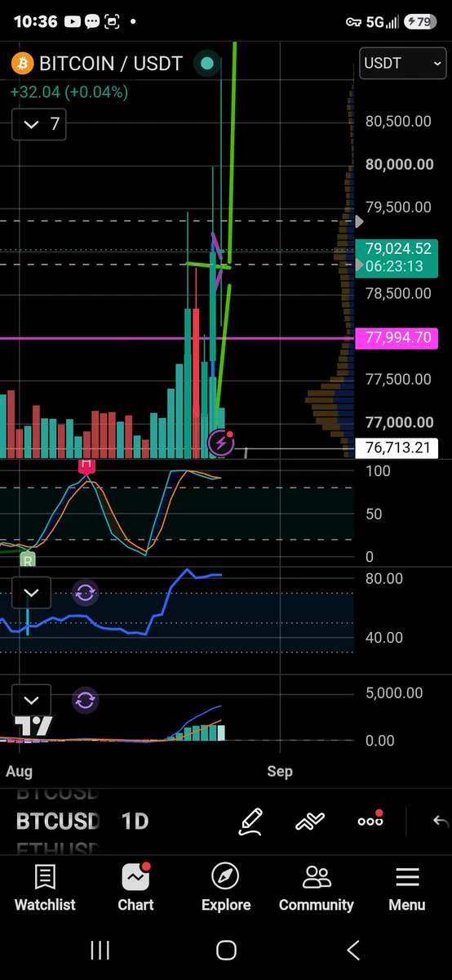Open the BTCUSD symbol selector

[x=58, y=821]
